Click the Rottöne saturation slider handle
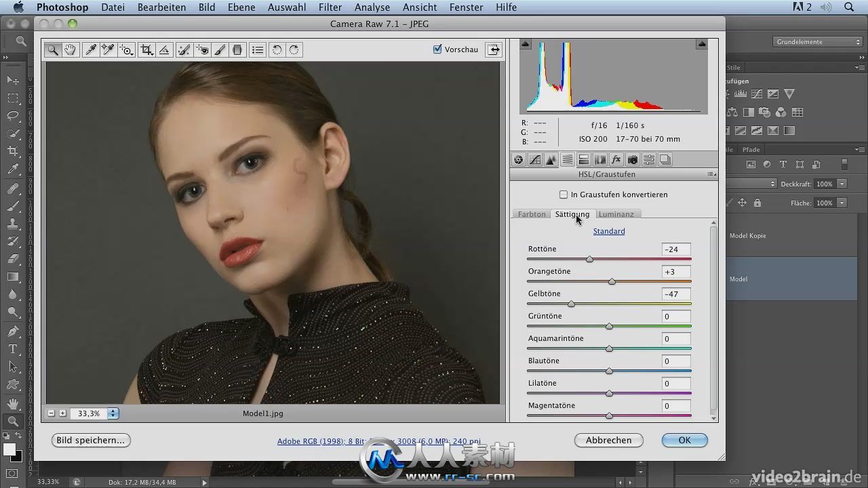Image resolution: width=868 pixels, height=488 pixels. click(589, 259)
